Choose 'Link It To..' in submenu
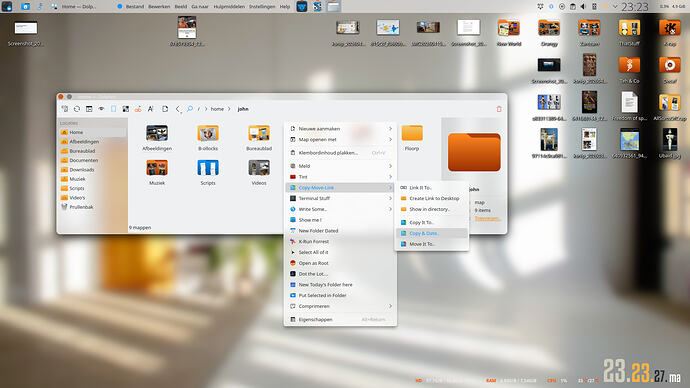The height and width of the screenshot is (388, 690). click(x=432, y=187)
